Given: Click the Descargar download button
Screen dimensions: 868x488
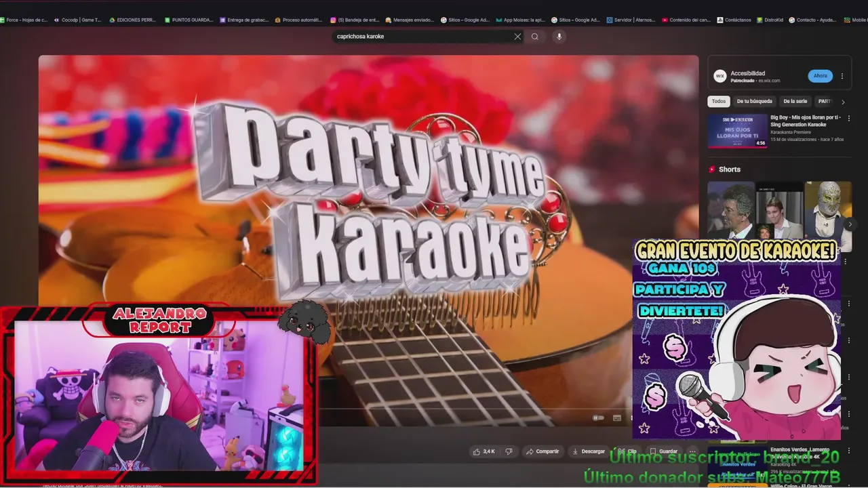Looking at the screenshot, I should pyautogui.click(x=588, y=451).
